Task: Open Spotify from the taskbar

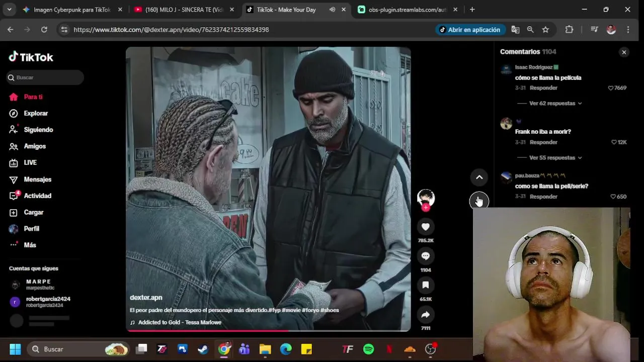Action: click(x=368, y=349)
